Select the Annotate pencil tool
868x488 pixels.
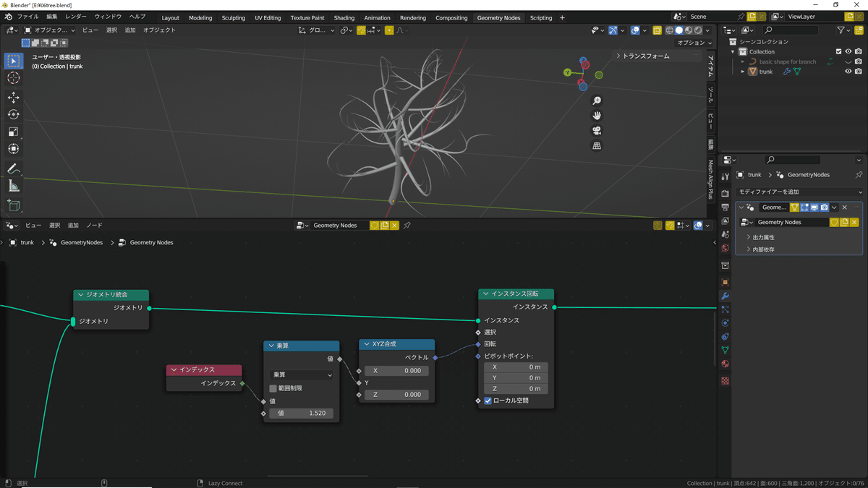[13, 168]
